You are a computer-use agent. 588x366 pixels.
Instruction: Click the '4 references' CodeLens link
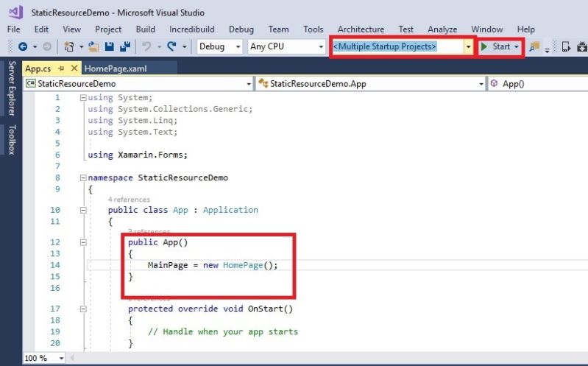pos(129,200)
